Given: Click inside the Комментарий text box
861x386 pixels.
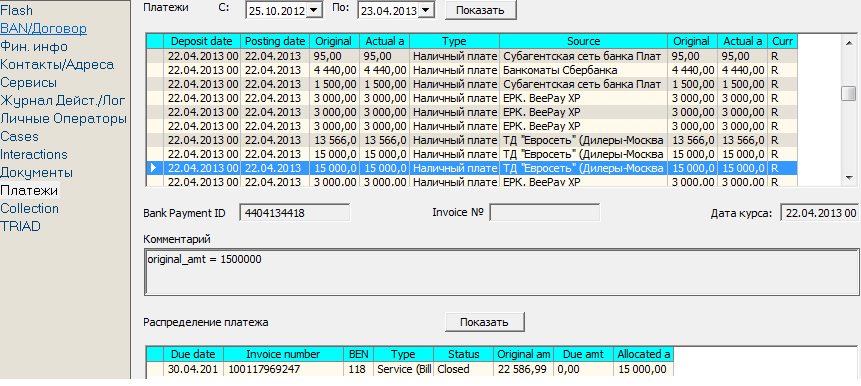Looking at the screenshot, I should 502,273.
